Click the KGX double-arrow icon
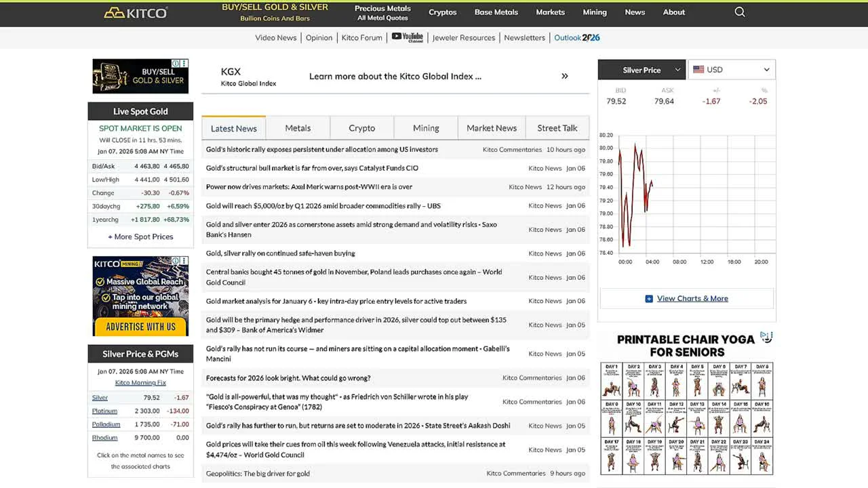Image resolution: width=868 pixels, height=488 pixels. click(564, 76)
